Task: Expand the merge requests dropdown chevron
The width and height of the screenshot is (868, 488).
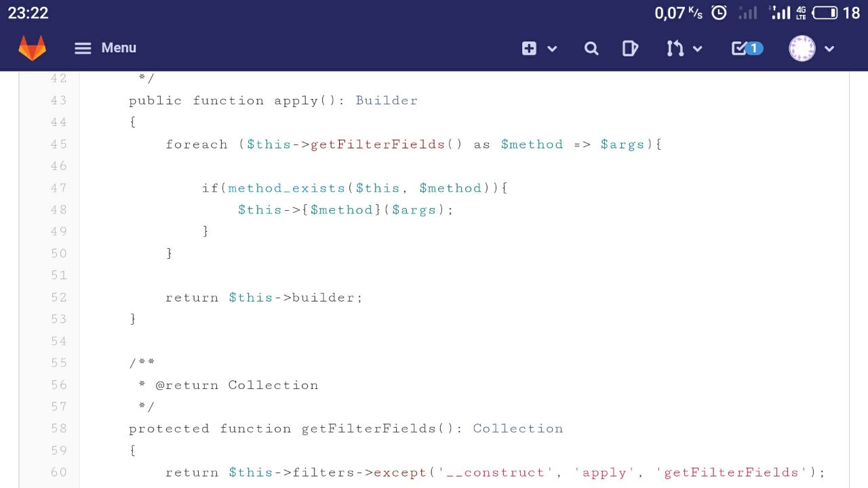Action: coord(698,49)
